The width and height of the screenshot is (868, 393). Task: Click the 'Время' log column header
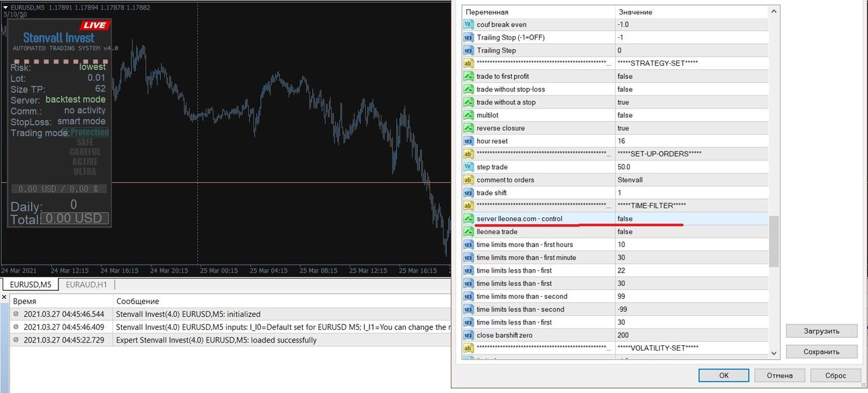[x=25, y=301]
